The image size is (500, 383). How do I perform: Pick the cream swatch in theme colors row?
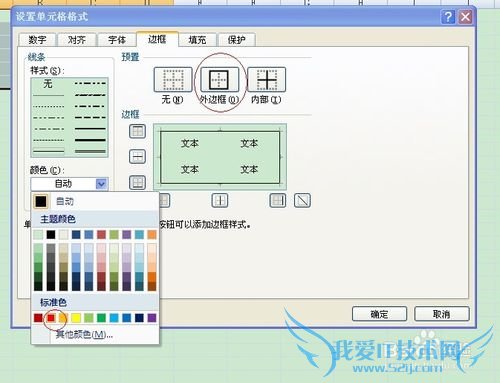[63, 235]
